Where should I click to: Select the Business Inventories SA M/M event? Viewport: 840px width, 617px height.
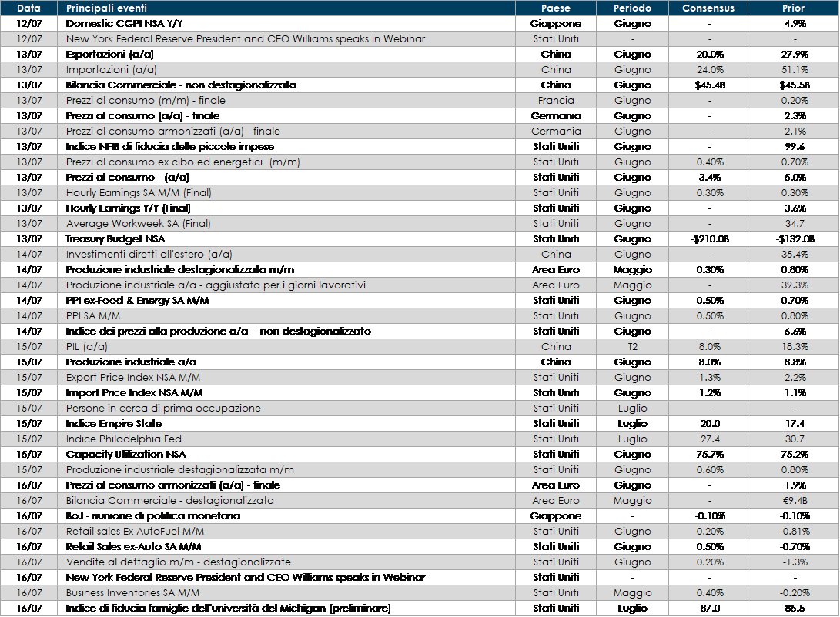click(132, 593)
